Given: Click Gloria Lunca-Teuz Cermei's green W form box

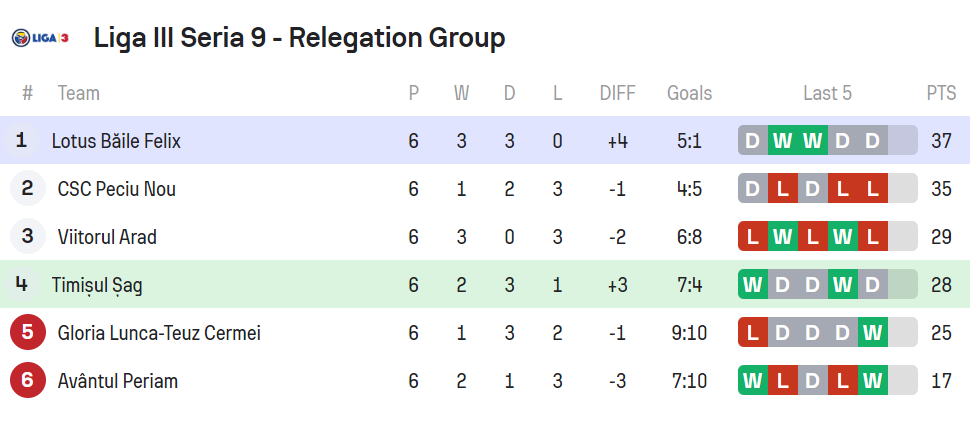Looking at the screenshot, I should click(872, 333).
